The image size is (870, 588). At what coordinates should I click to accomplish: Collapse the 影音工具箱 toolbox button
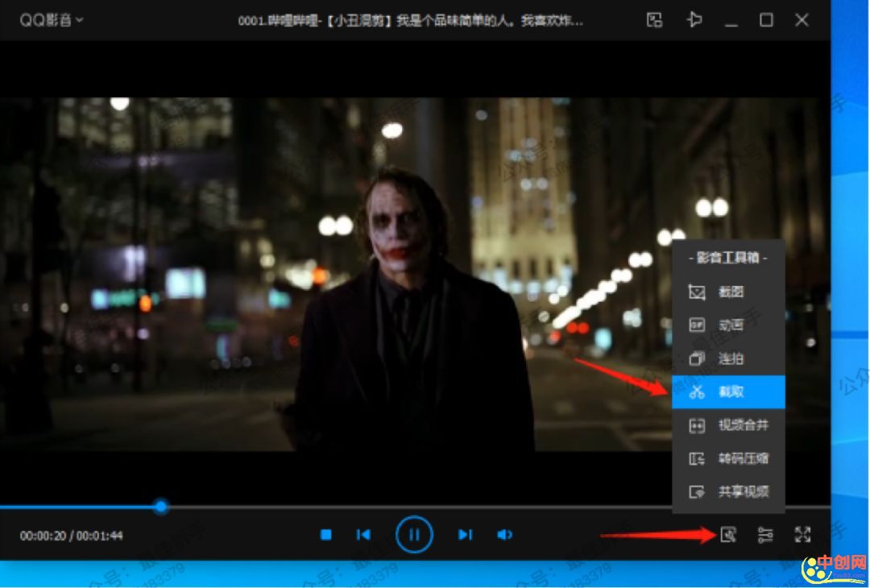tap(728, 535)
